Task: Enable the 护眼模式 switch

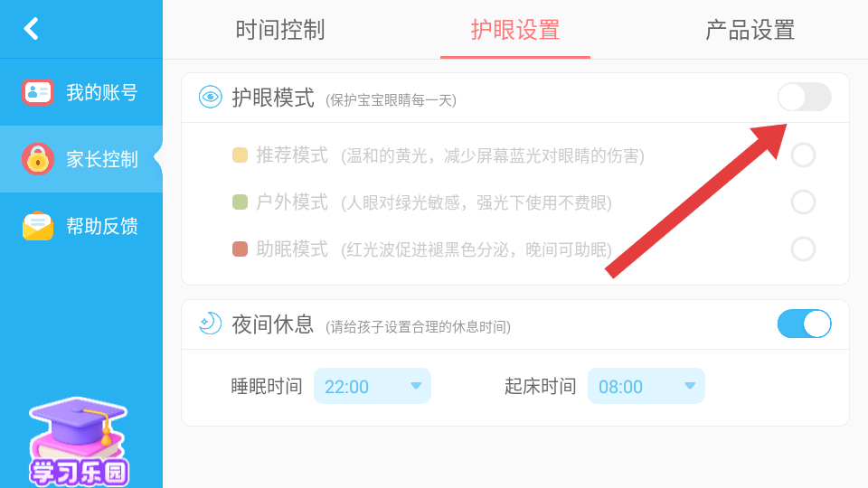Action: (804, 97)
